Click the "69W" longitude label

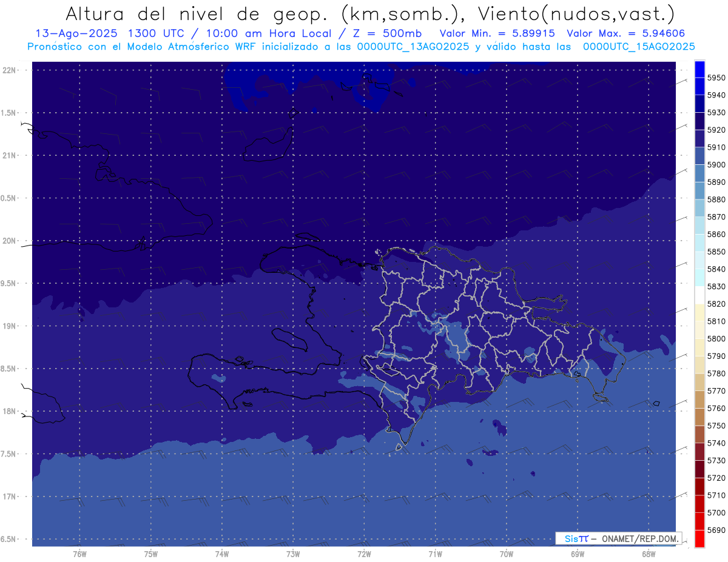(x=578, y=554)
